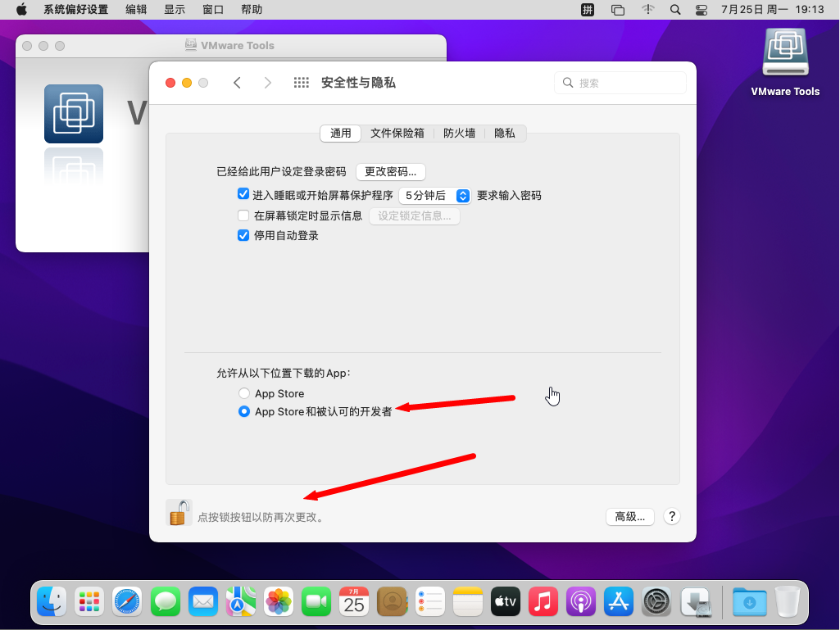Open Apple menu in menu bar
Image resolution: width=840 pixels, height=630 pixels.
coord(21,10)
